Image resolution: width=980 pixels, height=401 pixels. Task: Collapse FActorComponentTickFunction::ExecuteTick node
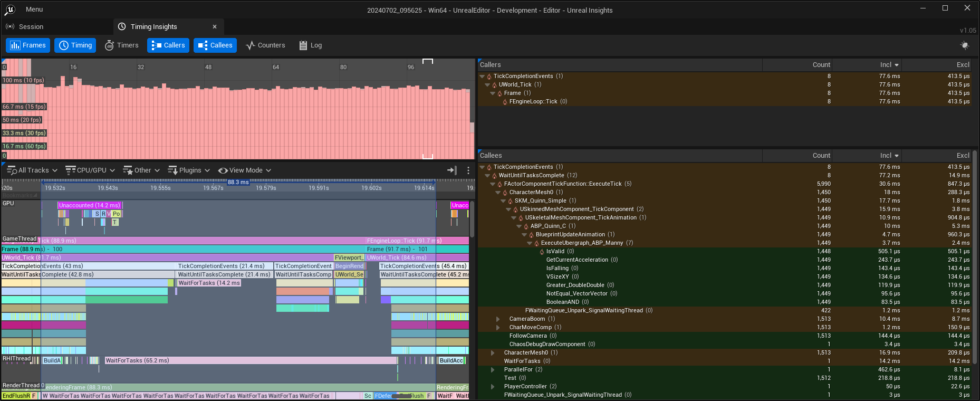(493, 184)
